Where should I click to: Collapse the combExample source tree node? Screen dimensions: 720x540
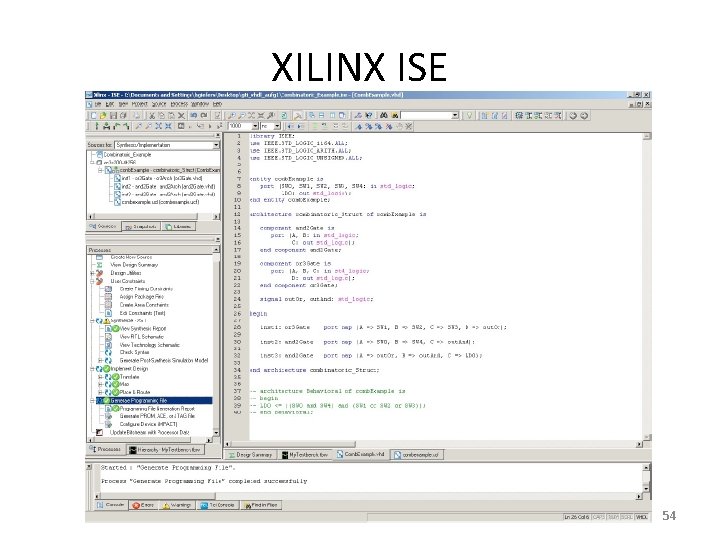(101, 170)
